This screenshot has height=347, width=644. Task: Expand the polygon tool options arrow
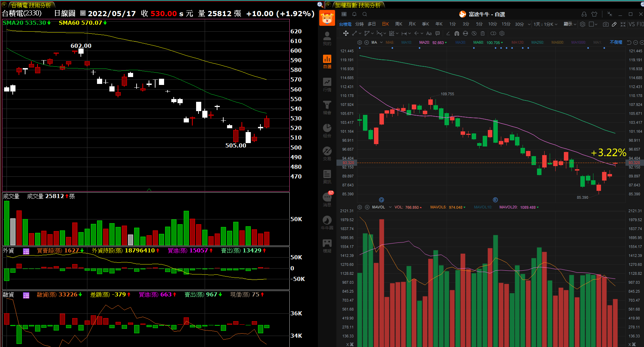pyautogui.click(x=373, y=34)
